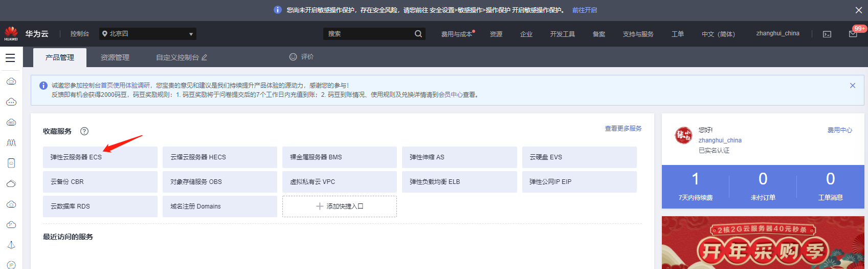Switch to the 资源管理 tab
868x269 pixels.
coord(115,57)
